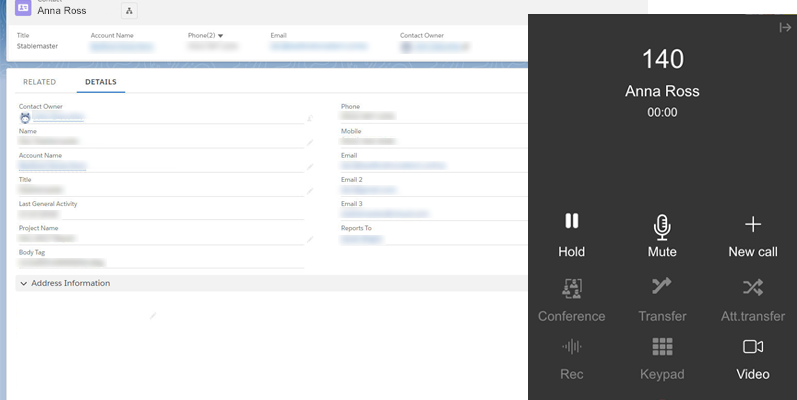
Task: Open the Phone(2) dropdown arrow
Action: pos(220,36)
